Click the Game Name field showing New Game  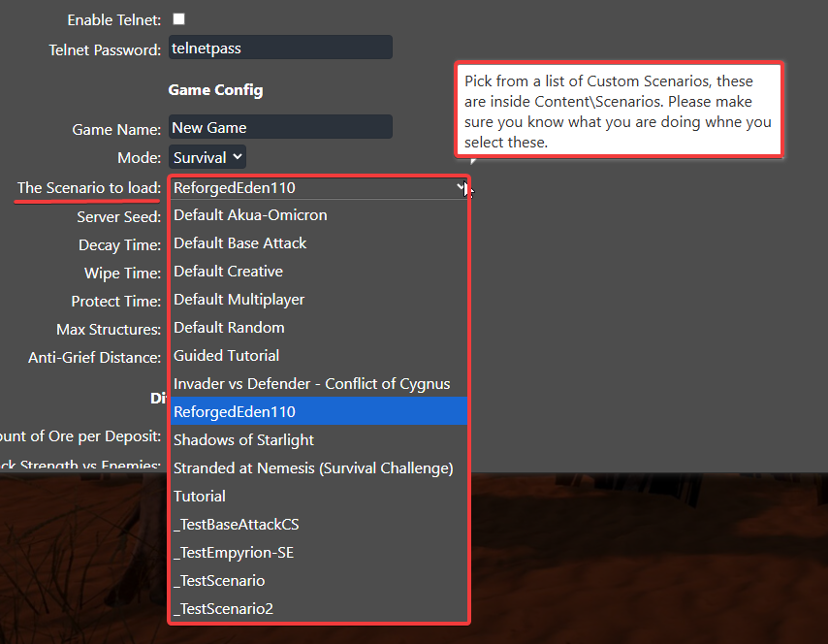tap(280, 126)
